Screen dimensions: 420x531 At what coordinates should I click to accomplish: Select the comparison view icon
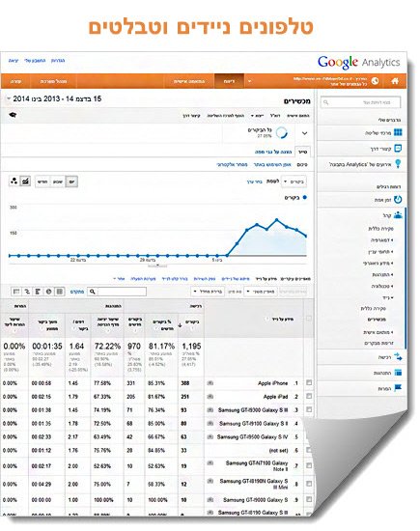27,292
